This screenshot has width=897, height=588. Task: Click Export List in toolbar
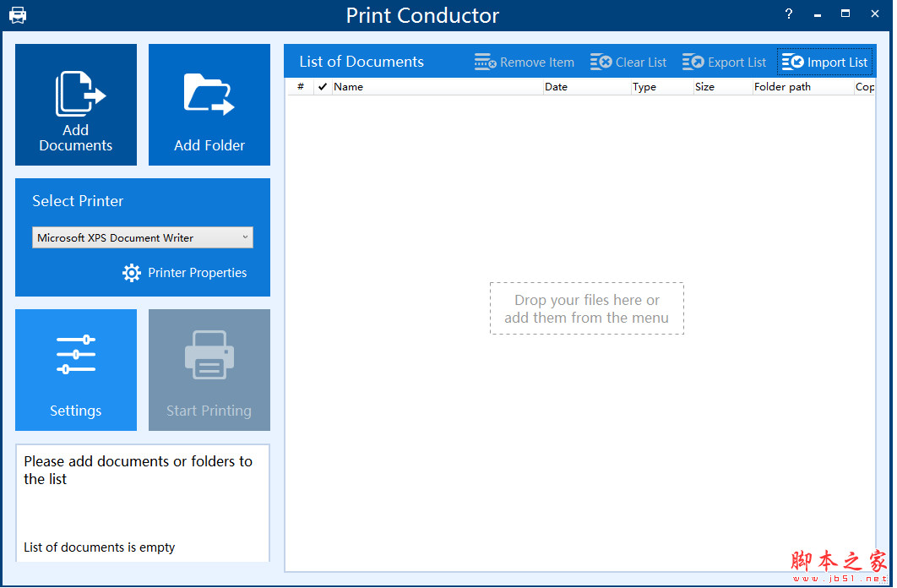[724, 62]
